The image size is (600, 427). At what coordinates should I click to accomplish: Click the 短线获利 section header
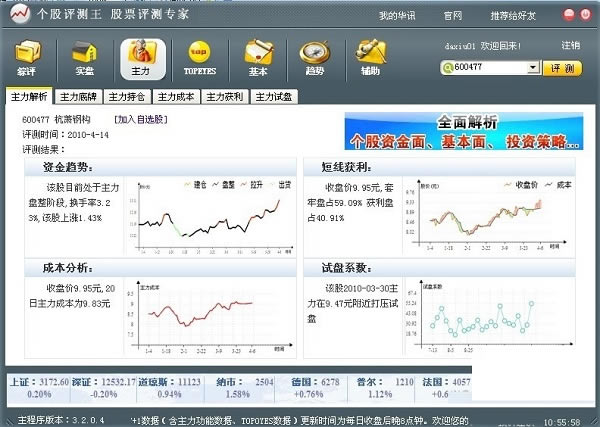pyautogui.click(x=439, y=167)
